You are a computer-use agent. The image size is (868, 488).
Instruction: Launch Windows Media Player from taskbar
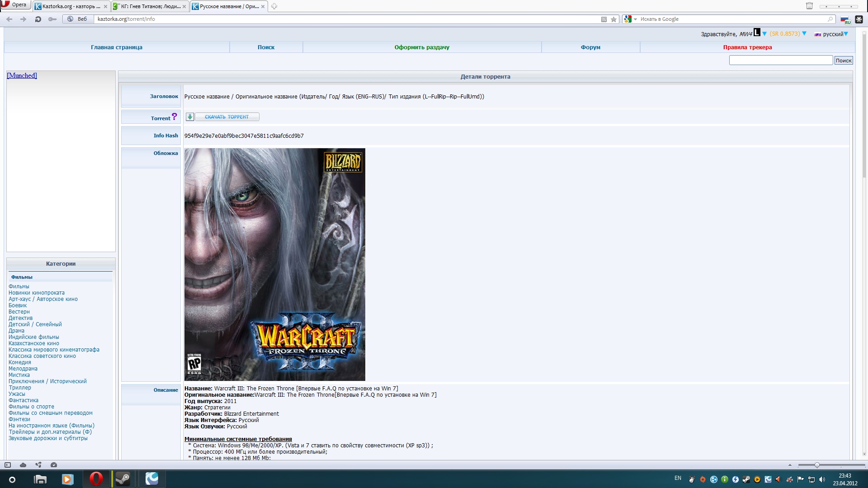coord(68,479)
